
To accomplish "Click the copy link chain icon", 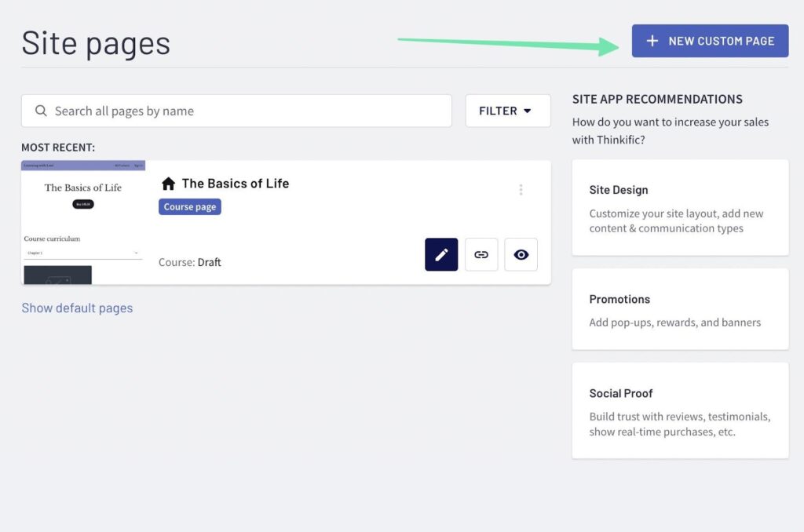I will [481, 255].
